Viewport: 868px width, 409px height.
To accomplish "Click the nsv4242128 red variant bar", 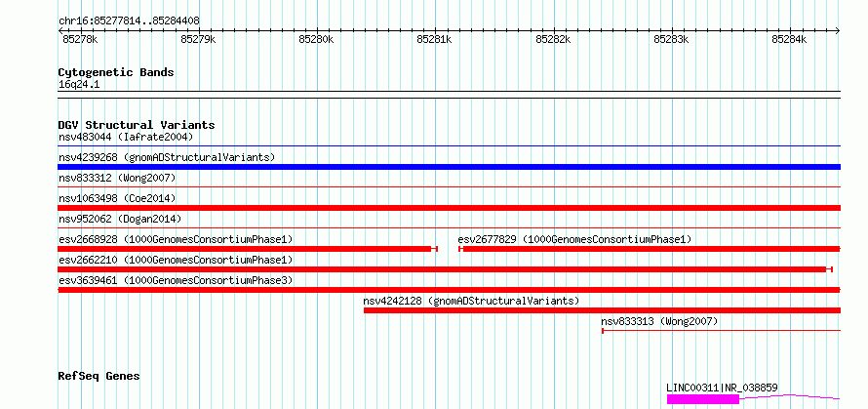I will click(x=602, y=310).
